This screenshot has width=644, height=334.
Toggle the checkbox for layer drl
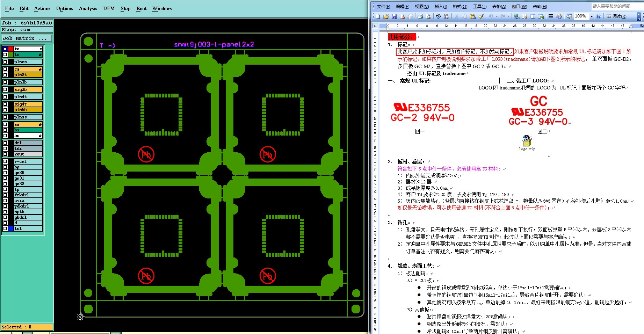(x=5, y=143)
